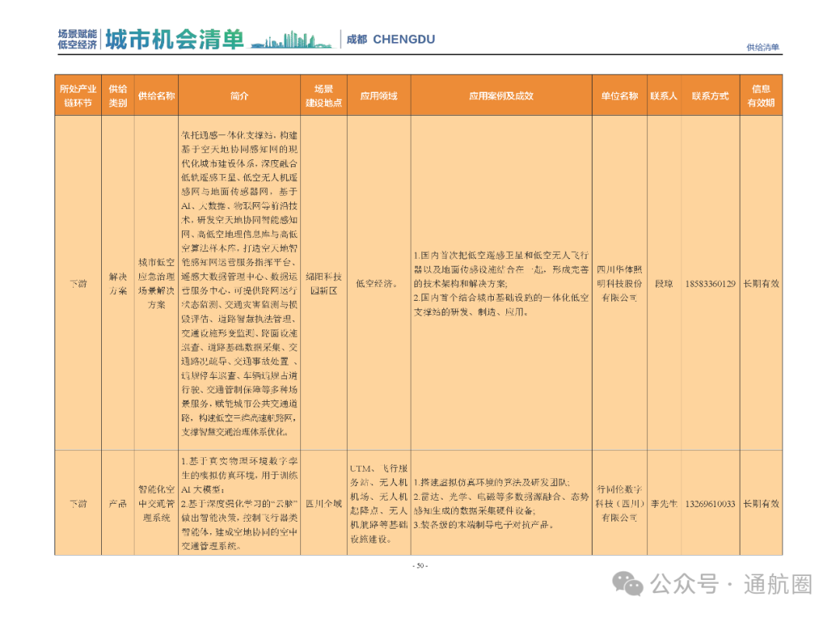The image size is (840, 618).
Task: Click the '四川全域' location cell
Action: pos(324,504)
